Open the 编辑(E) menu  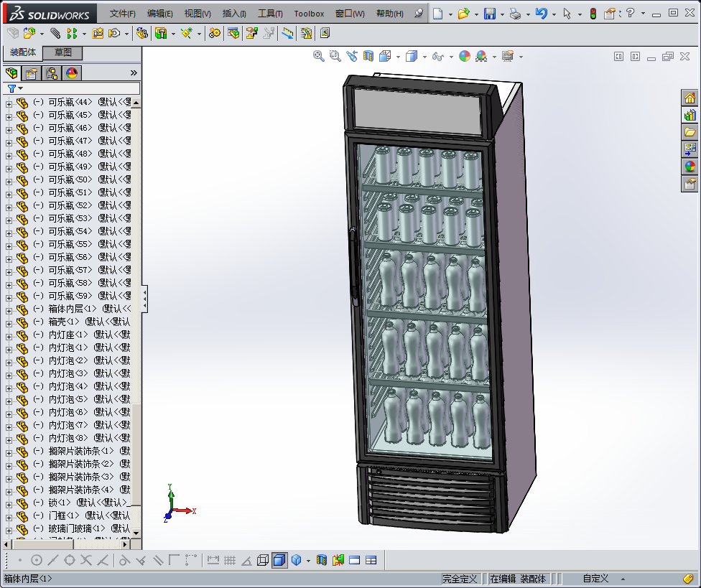coord(159,14)
